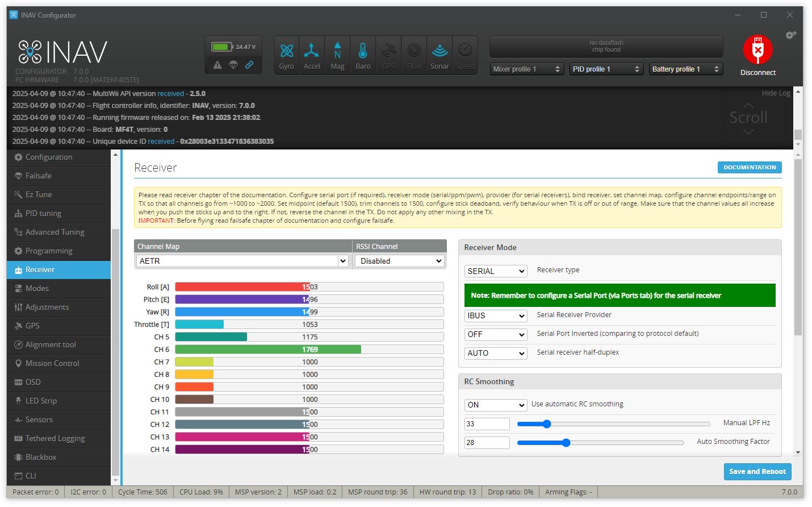Image resolution: width=812 pixels, height=507 pixels.
Task: Click the Hide Log link
Action: 776,93
